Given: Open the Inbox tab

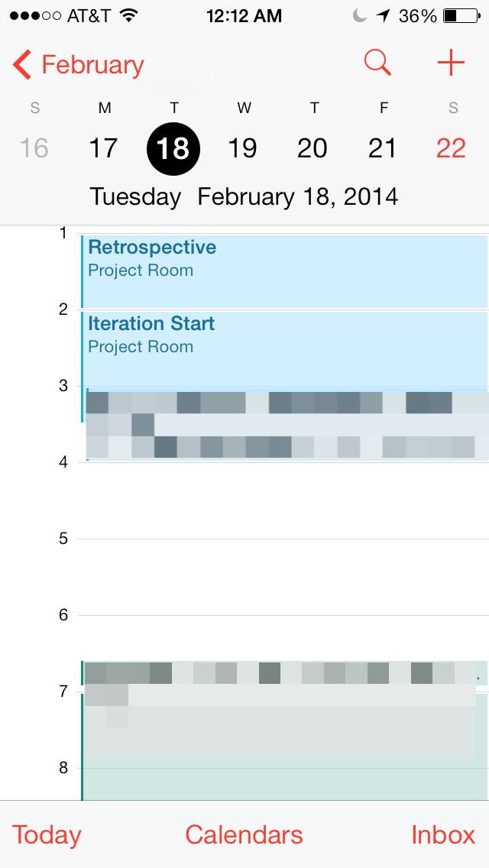Looking at the screenshot, I should pyautogui.click(x=443, y=834).
